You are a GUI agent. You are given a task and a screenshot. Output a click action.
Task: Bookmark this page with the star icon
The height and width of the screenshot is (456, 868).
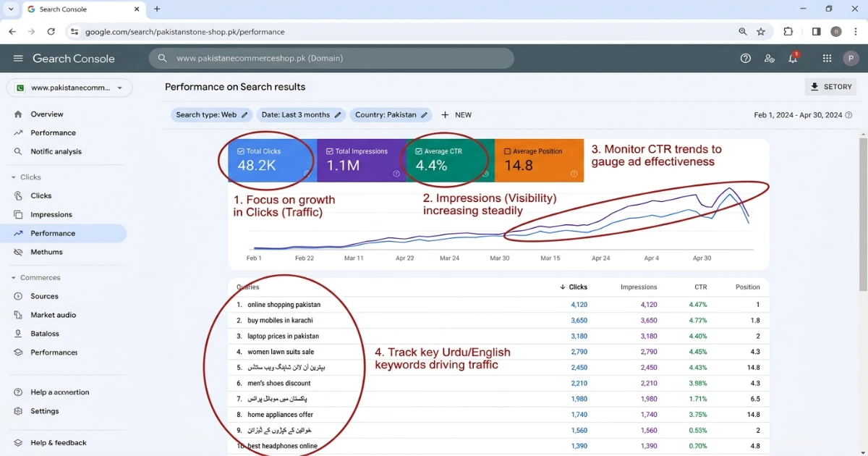(761, 32)
